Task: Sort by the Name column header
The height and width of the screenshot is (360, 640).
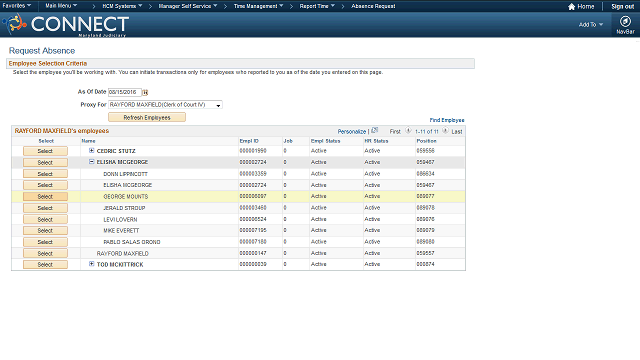Action: (x=88, y=141)
